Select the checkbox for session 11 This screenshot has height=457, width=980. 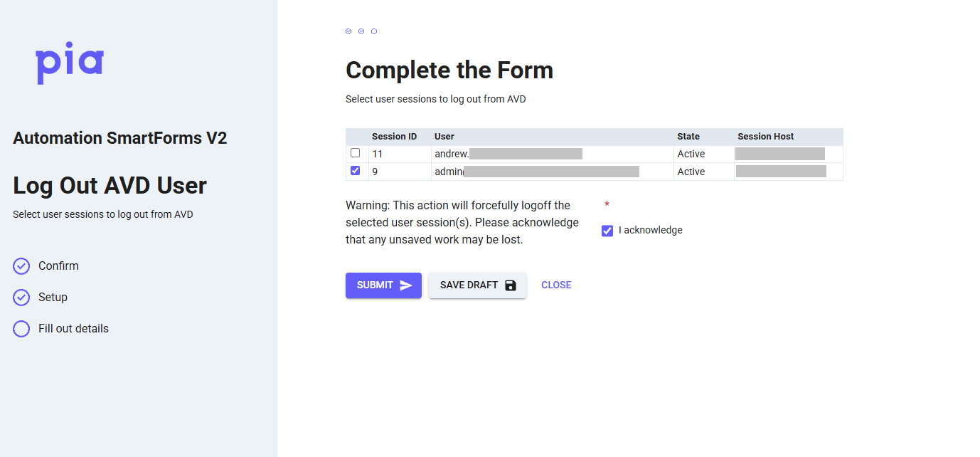coord(356,153)
